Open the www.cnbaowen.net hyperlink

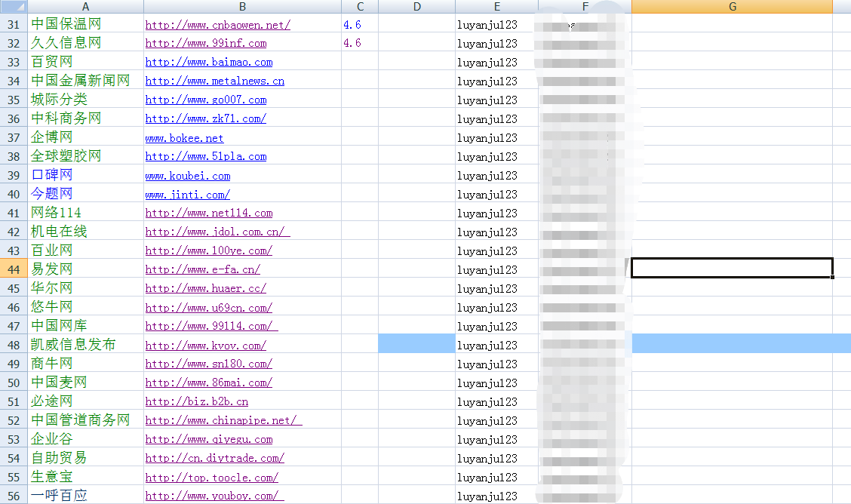pyautogui.click(x=217, y=25)
